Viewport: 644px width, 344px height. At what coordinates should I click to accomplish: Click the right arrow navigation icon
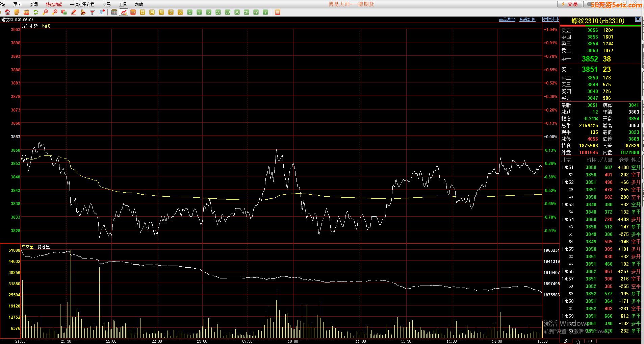[x=551, y=19]
